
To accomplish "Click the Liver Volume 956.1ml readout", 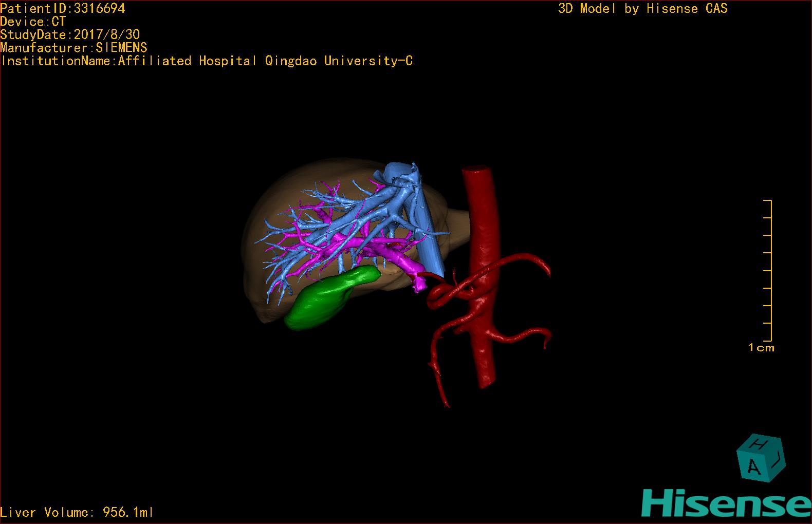I will click(x=77, y=512).
